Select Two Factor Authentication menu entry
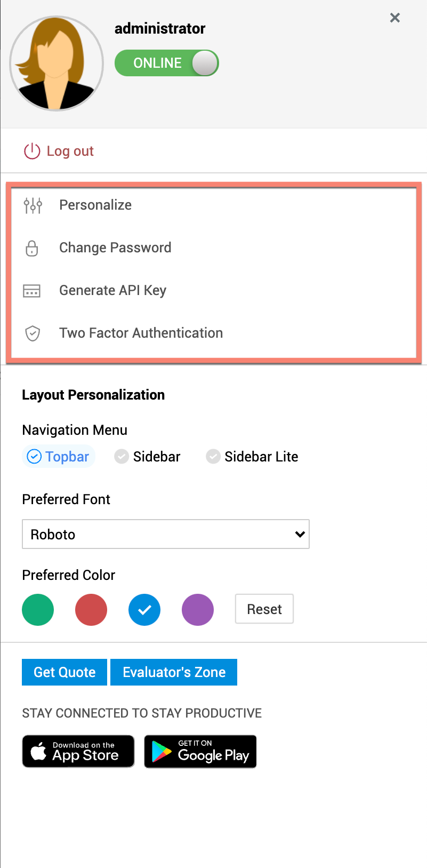 (141, 333)
